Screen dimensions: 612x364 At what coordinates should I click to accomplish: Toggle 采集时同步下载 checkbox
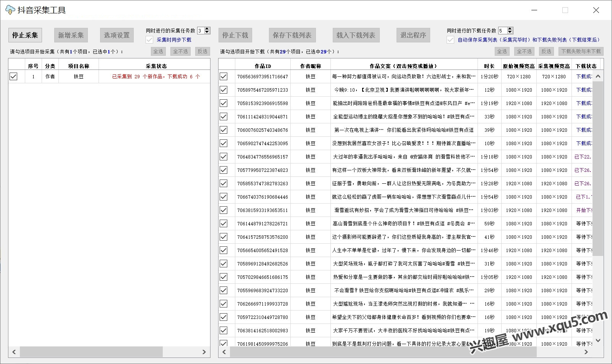point(149,40)
